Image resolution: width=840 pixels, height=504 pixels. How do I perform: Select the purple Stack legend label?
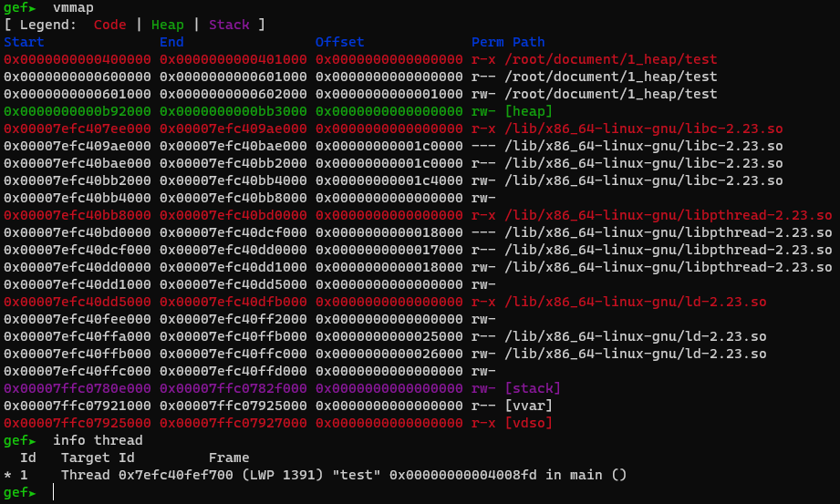pyautogui.click(x=227, y=25)
